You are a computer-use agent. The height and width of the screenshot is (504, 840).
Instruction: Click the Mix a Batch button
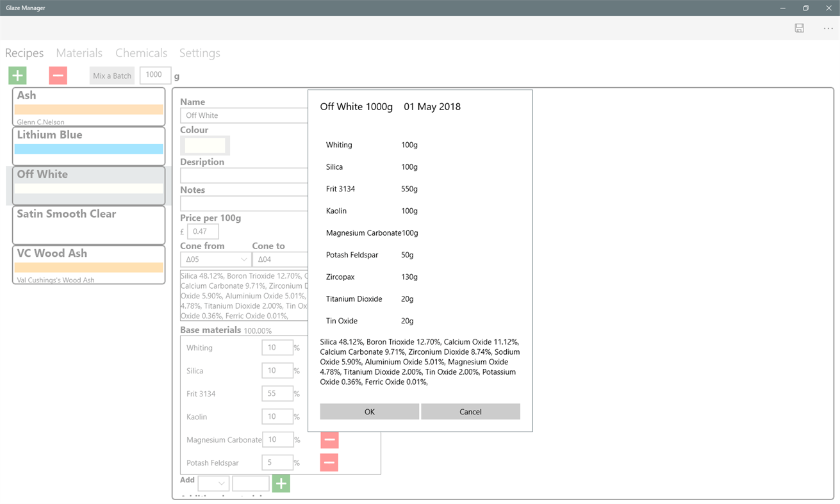(111, 75)
